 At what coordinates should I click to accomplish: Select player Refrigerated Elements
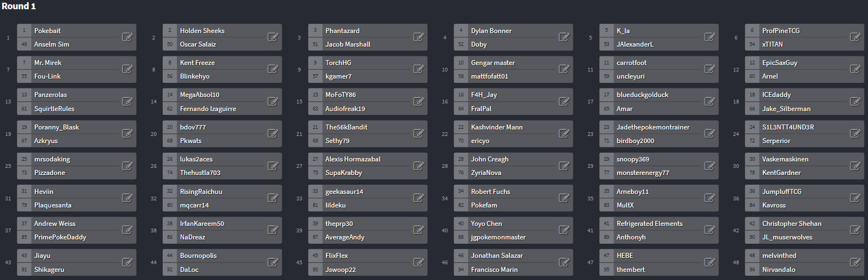[x=649, y=224]
